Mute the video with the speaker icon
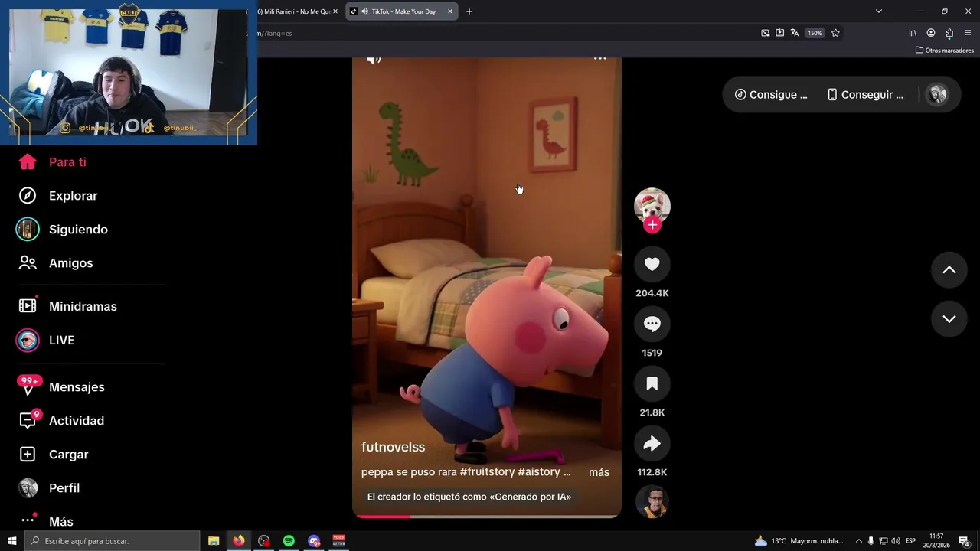The width and height of the screenshot is (980, 551). [374, 59]
